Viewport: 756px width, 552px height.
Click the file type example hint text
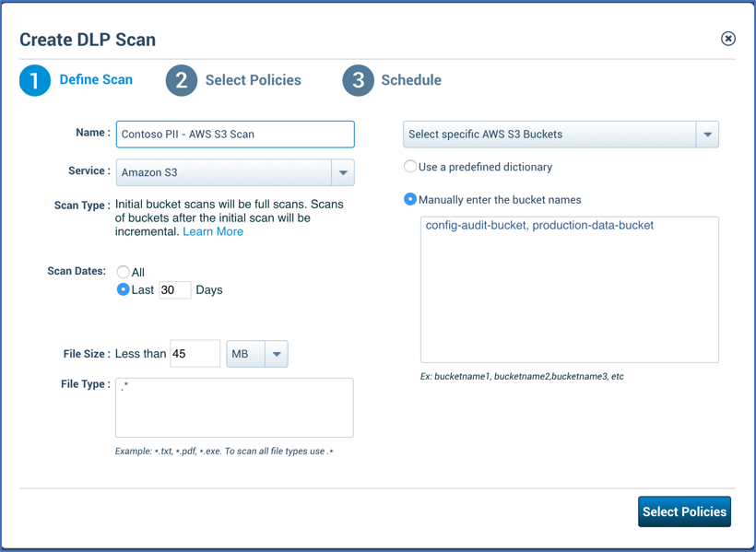click(224, 452)
